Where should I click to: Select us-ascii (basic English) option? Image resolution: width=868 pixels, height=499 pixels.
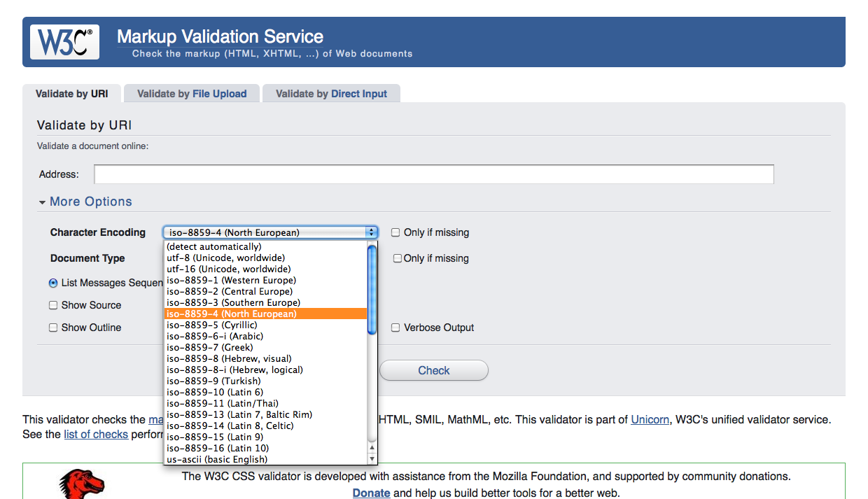tap(265, 459)
